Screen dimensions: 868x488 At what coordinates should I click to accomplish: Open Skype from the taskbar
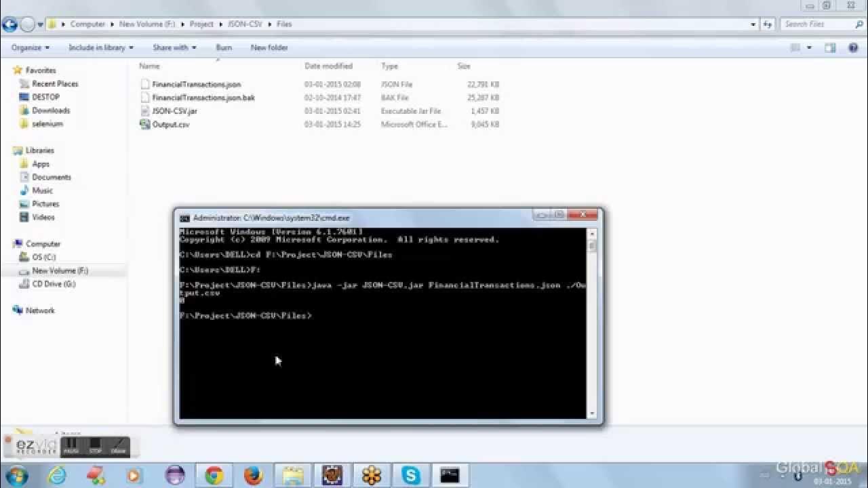[x=411, y=475]
